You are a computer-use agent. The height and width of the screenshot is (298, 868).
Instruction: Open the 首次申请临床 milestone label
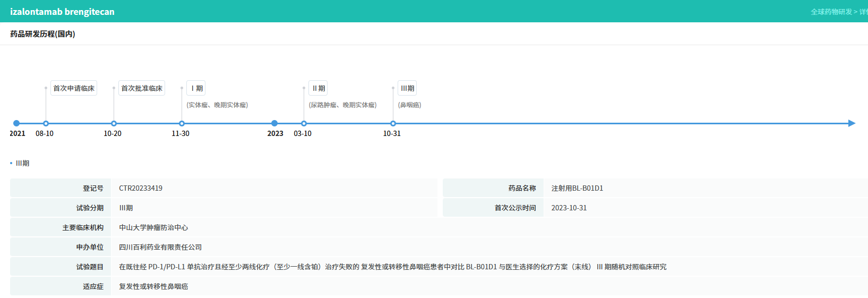pos(74,88)
